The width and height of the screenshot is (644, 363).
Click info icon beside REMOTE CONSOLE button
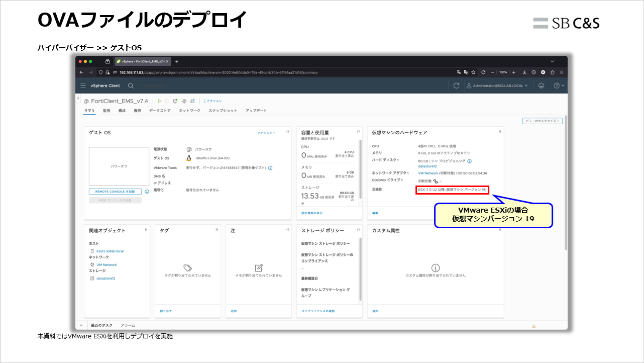pyautogui.click(x=147, y=192)
